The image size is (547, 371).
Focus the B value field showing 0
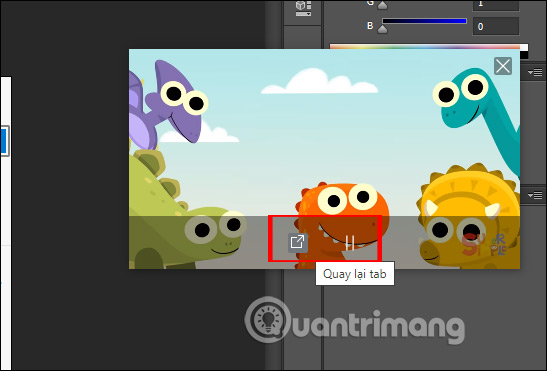pyautogui.click(x=496, y=27)
